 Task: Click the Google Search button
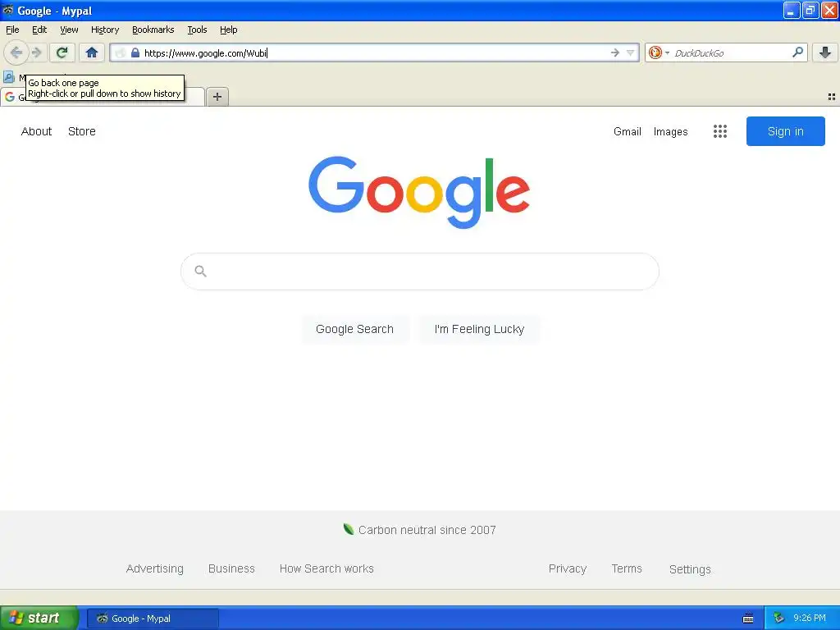354,329
